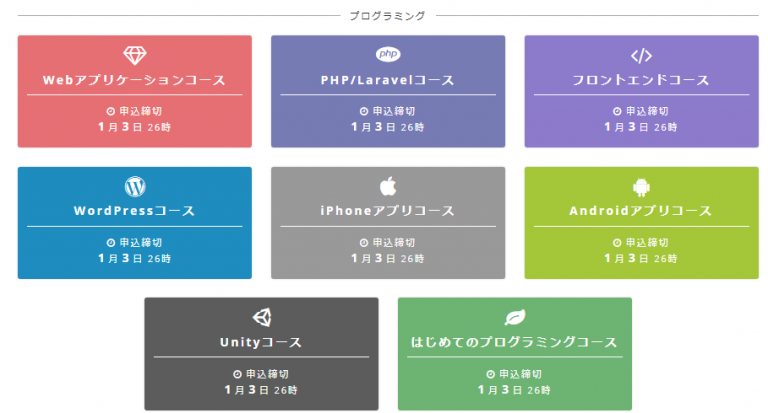Click 申込締切 label on Webアプリケーションコース card

coord(141,112)
